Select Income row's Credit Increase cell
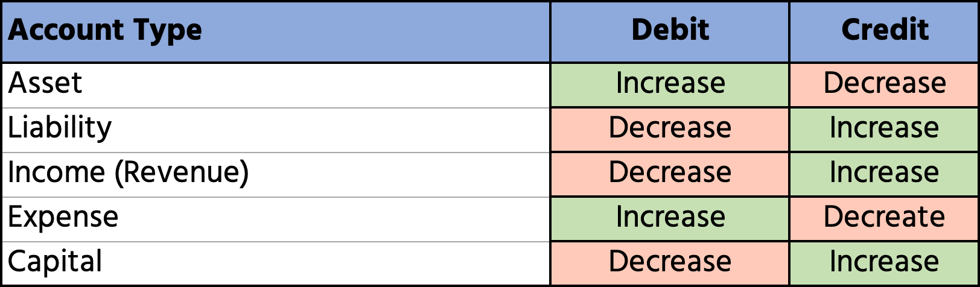 [885, 172]
